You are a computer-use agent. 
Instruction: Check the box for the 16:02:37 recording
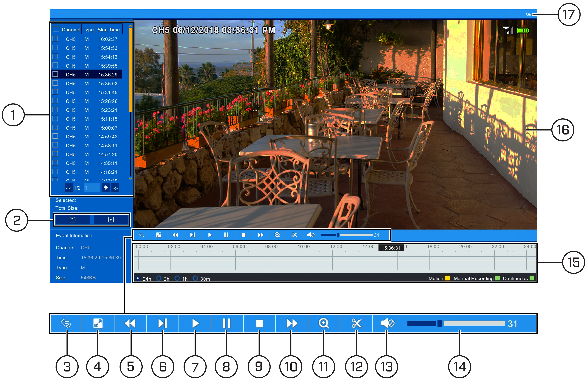(55, 39)
